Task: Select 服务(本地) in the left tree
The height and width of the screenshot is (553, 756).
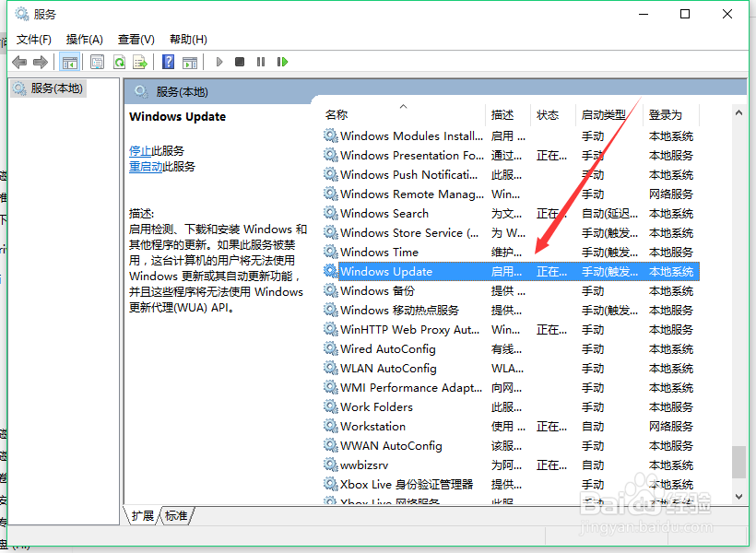Action: [48, 88]
